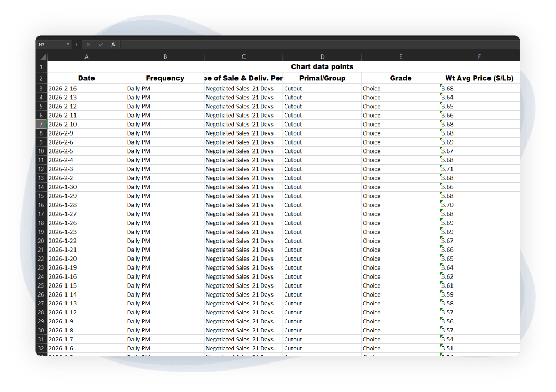Click into the formula bar input area

tap(317, 45)
